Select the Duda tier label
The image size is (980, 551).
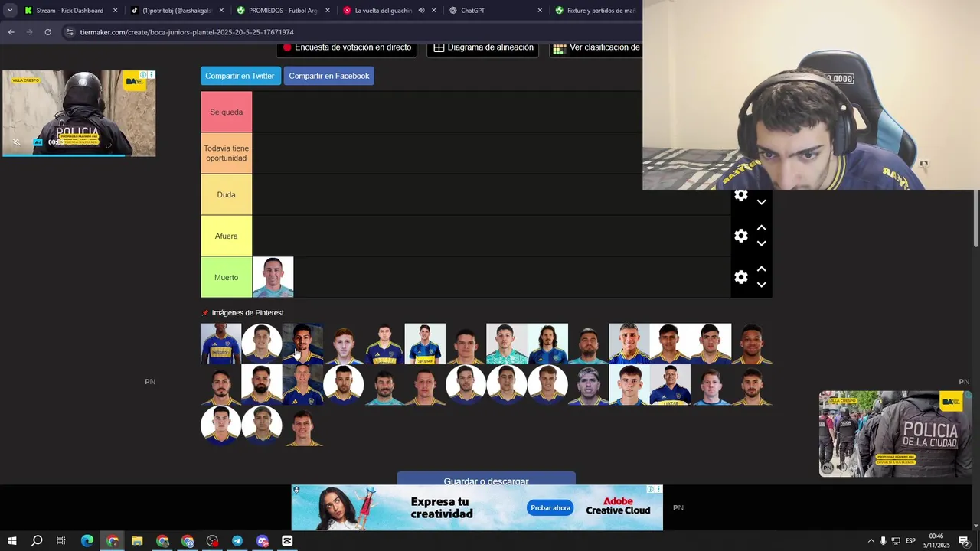click(x=227, y=194)
